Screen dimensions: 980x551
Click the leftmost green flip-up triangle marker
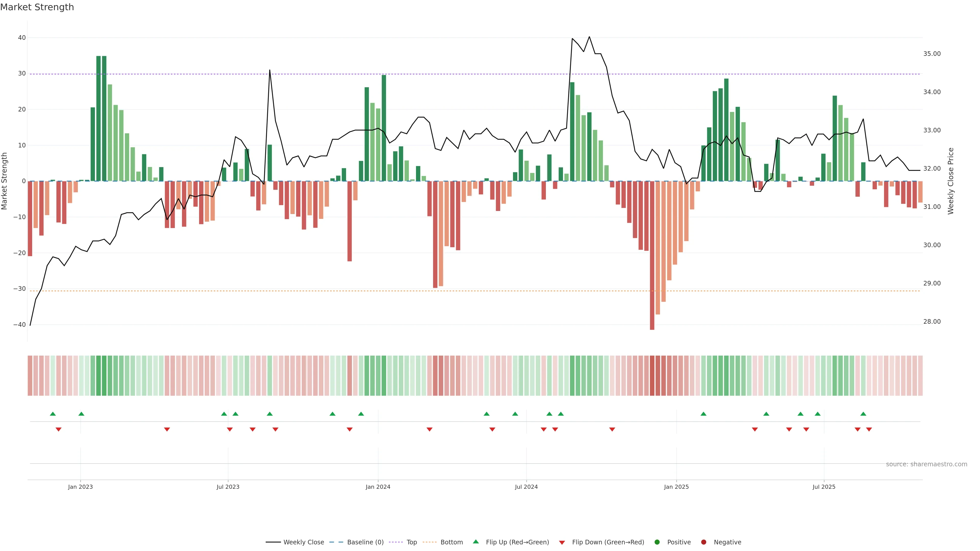(53, 414)
